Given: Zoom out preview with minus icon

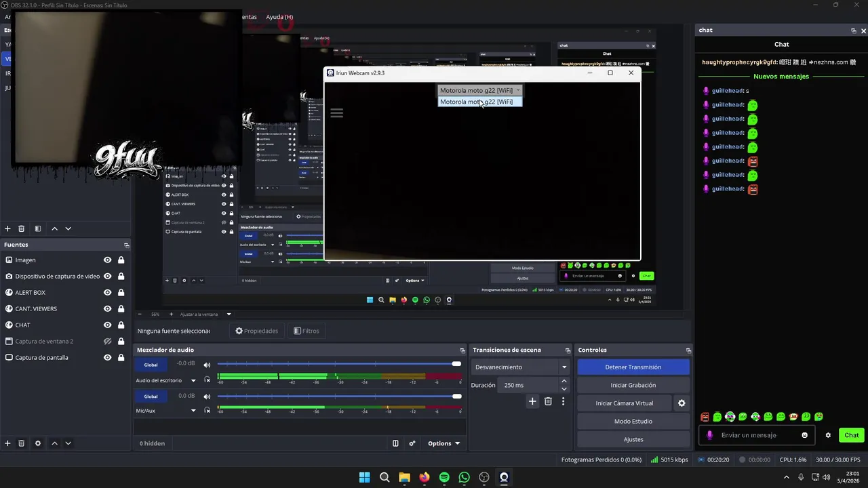Looking at the screenshot, I should point(140,314).
